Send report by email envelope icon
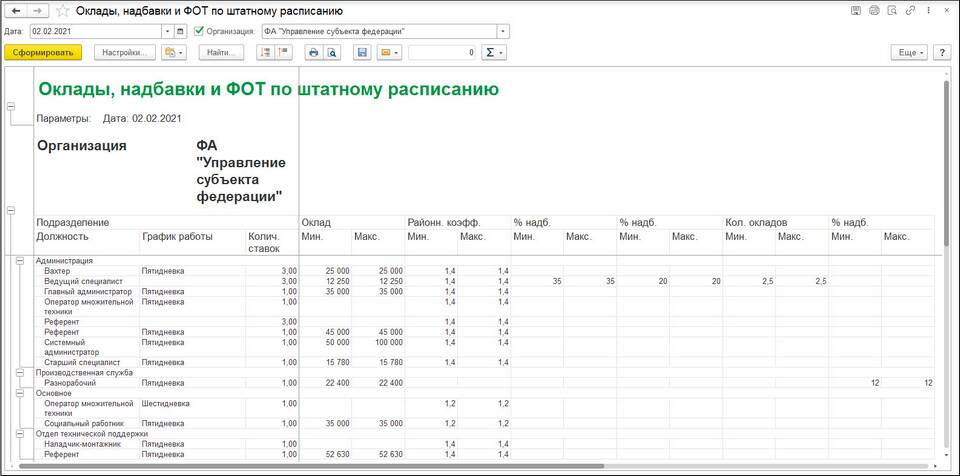This screenshot has height=476, width=960. [x=389, y=53]
